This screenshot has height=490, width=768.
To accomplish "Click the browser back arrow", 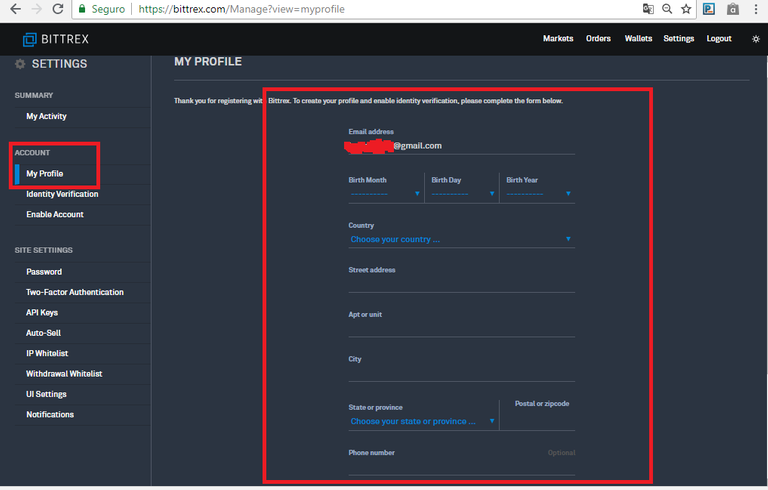I will click(15, 9).
